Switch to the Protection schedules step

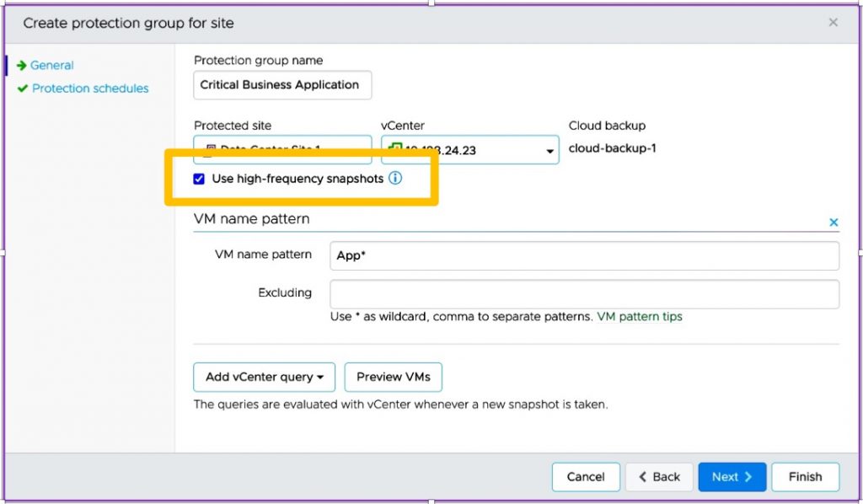[90, 88]
